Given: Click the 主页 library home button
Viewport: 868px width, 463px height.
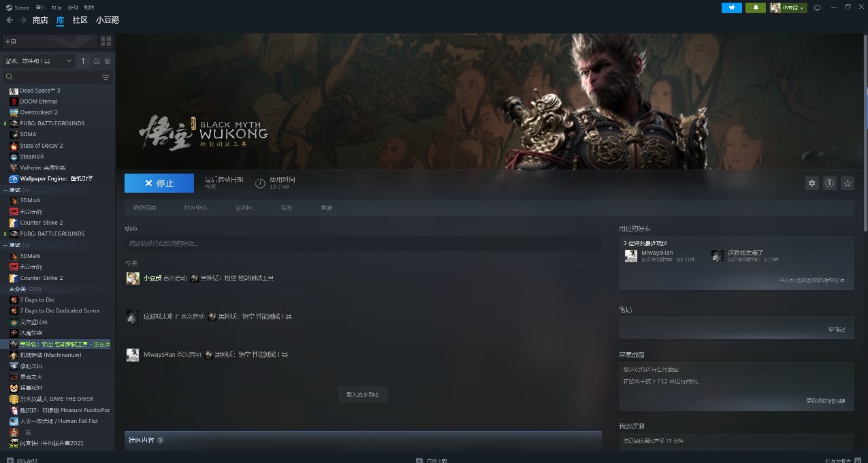Looking at the screenshot, I should 49,42.
